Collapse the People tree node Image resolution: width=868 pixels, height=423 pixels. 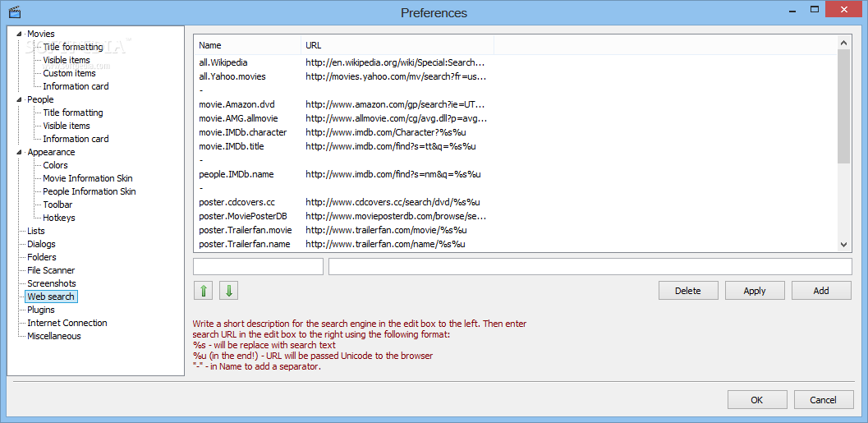click(x=20, y=99)
